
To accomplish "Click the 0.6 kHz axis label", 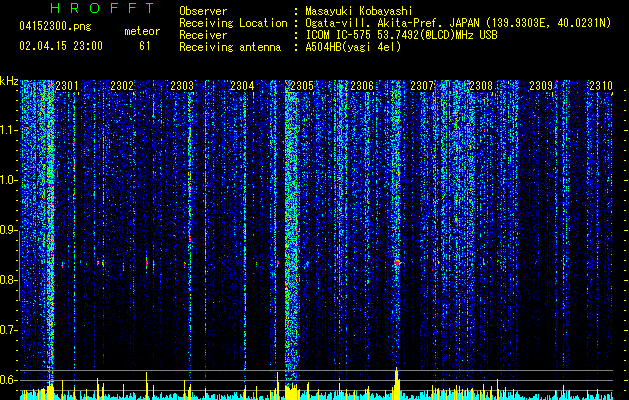I will coord(9,380).
